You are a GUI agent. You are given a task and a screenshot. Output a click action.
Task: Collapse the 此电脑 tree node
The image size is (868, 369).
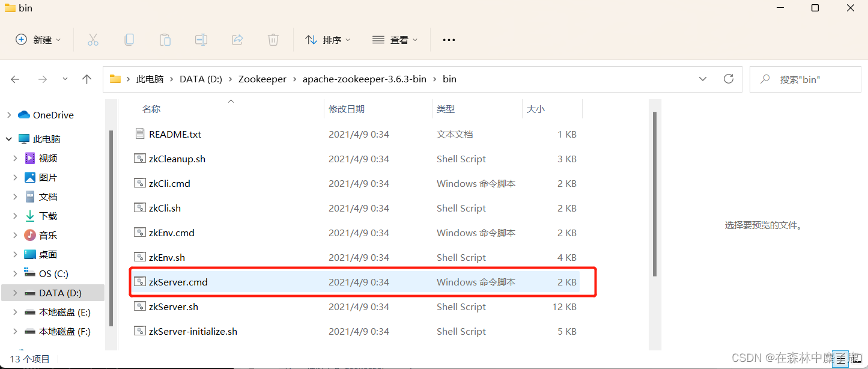coord(9,139)
